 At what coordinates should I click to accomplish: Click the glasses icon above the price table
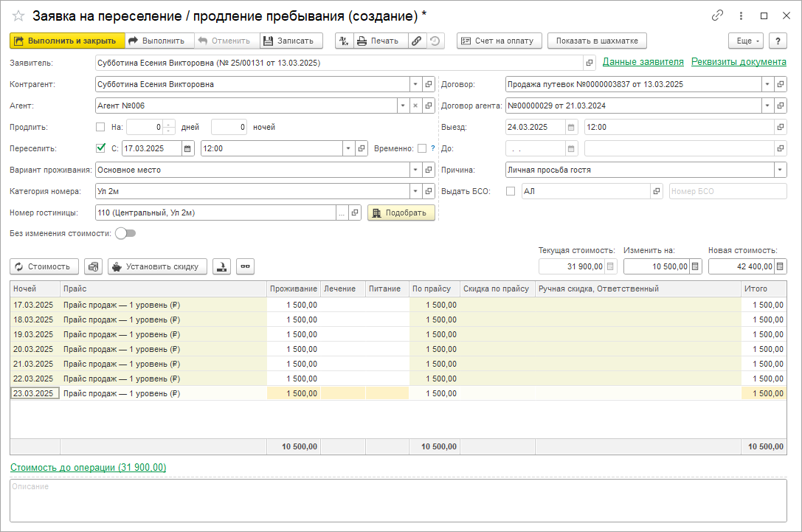pos(246,266)
